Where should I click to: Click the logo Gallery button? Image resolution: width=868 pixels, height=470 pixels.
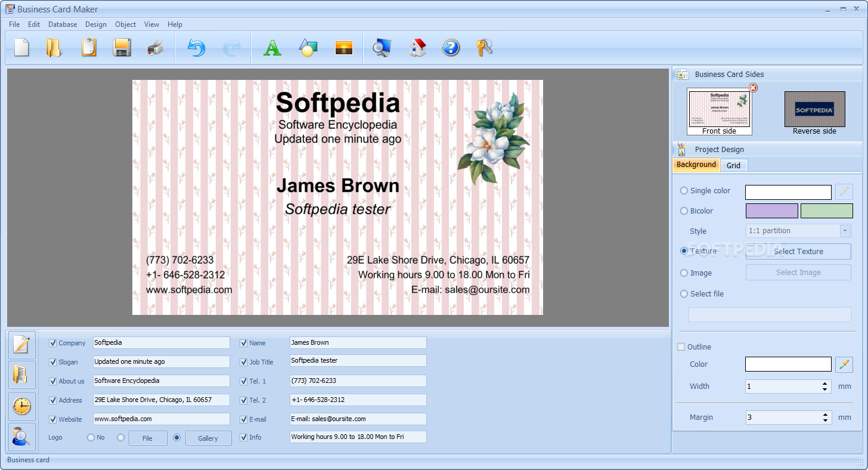[x=208, y=438]
